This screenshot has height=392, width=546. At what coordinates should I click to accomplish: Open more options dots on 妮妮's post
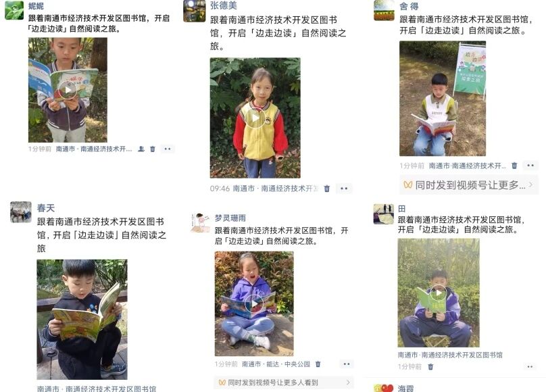168,149
